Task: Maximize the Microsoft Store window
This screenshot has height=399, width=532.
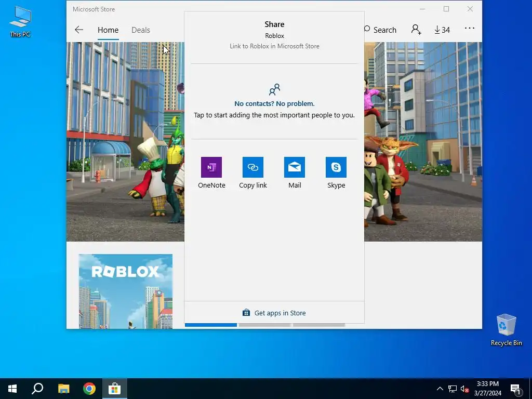Action: tap(446, 9)
